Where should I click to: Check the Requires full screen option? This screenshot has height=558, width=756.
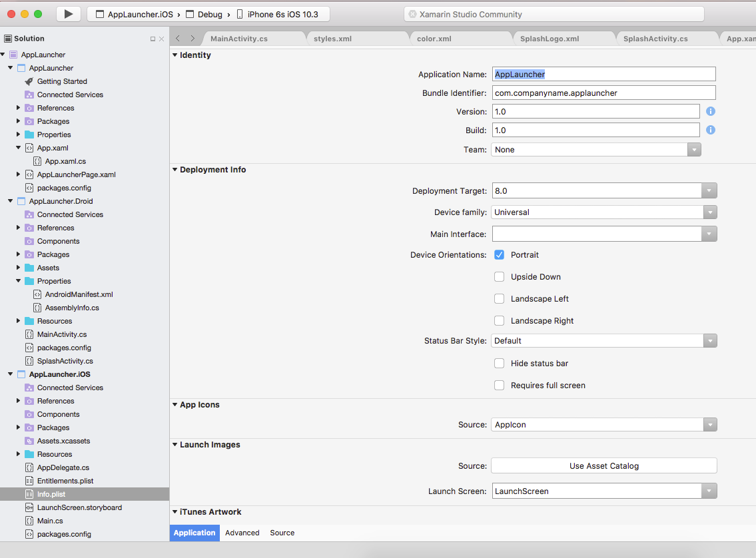click(499, 386)
